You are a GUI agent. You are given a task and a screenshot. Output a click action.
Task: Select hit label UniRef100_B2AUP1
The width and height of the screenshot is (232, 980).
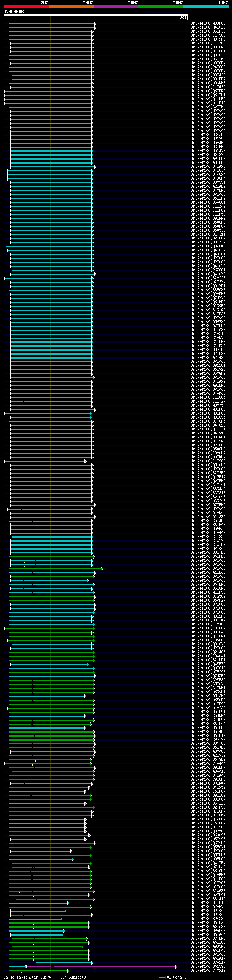(208, 660)
